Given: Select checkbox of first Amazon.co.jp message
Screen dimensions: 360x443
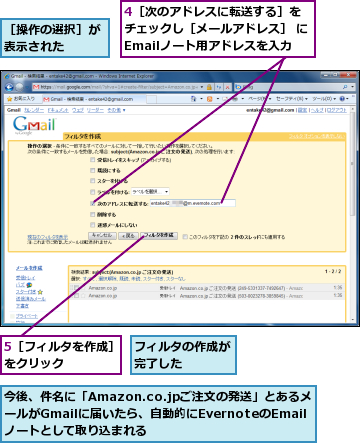Looking at the screenshot, I should point(77,288).
